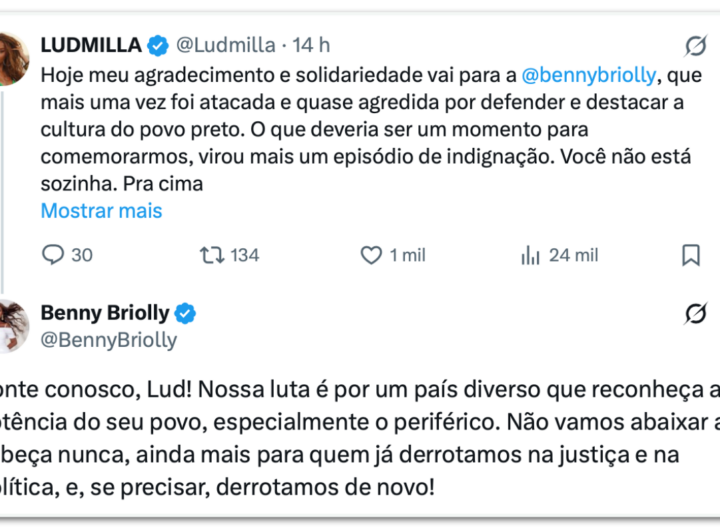
Task: Click the Grok icon on Benny Briolly's tweet
Action: 696,314
